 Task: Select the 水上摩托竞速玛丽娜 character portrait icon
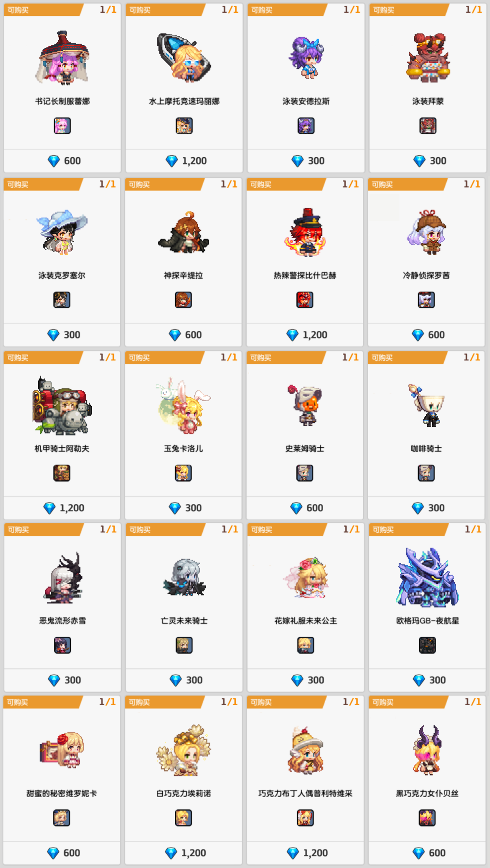[x=184, y=125]
